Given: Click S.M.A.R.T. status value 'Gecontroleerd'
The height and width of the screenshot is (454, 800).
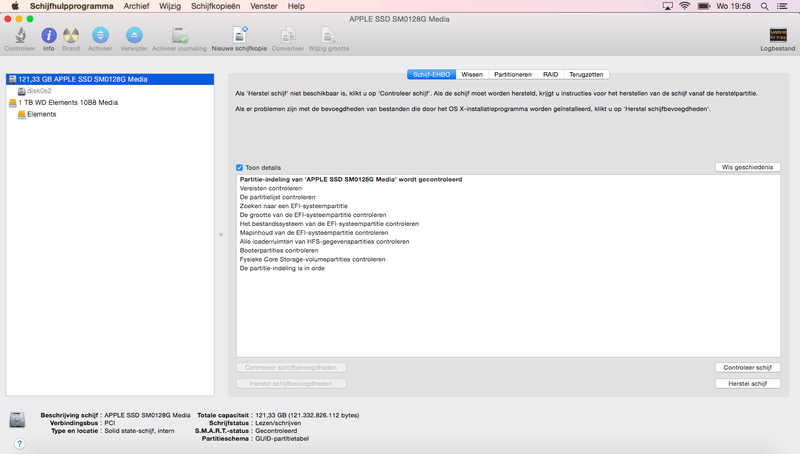Looking at the screenshot, I should click(276, 431).
